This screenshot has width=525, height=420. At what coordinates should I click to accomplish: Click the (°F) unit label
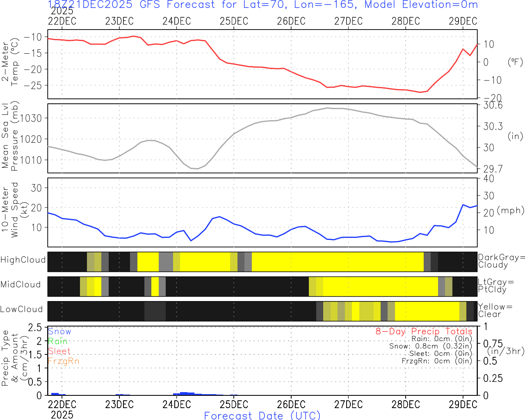[516, 62]
